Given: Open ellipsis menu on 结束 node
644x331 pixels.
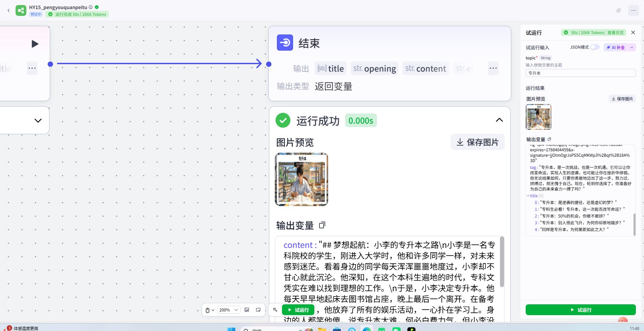Looking at the screenshot, I should coord(493,68).
